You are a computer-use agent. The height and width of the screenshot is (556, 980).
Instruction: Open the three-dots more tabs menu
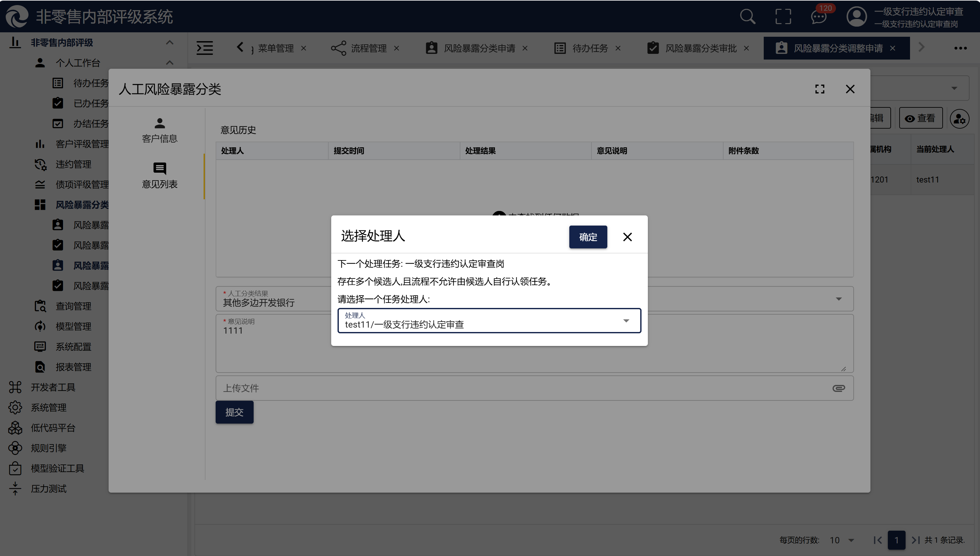[960, 48]
